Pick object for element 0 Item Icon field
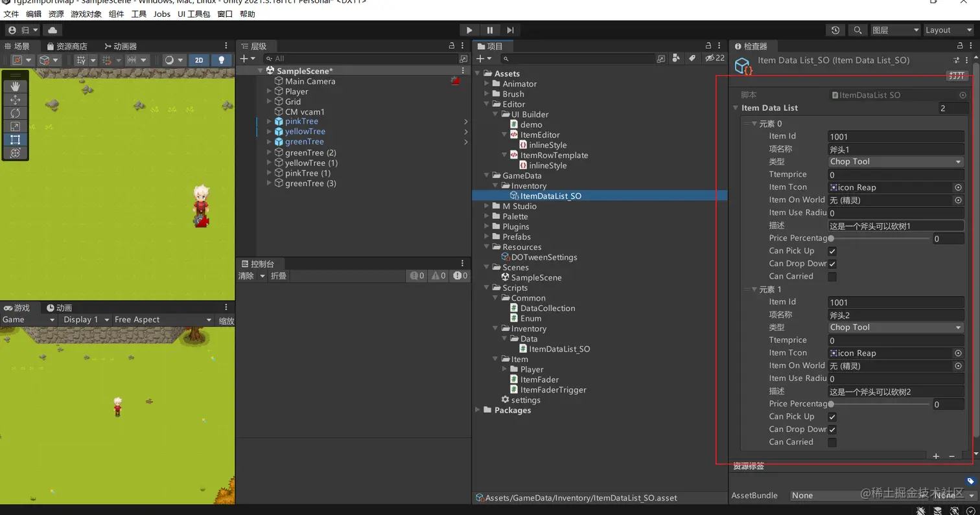The width and height of the screenshot is (980, 515). click(x=958, y=187)
